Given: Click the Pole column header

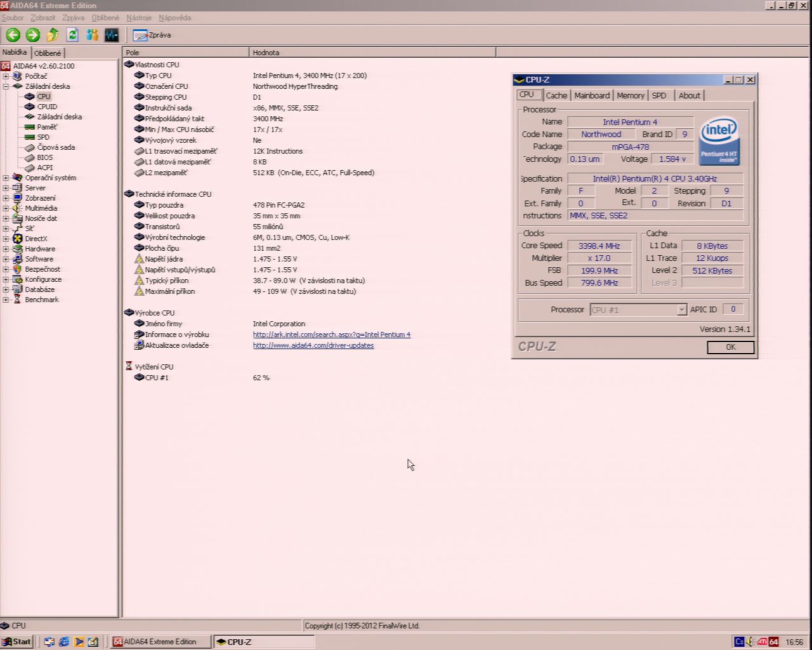Looking at the screenshot, I should [x=186, y=52].
